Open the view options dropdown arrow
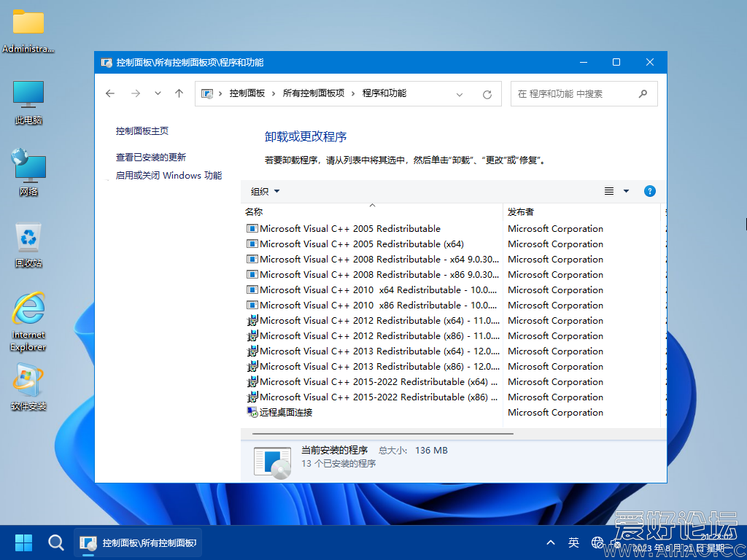 [x=626, y=191]
